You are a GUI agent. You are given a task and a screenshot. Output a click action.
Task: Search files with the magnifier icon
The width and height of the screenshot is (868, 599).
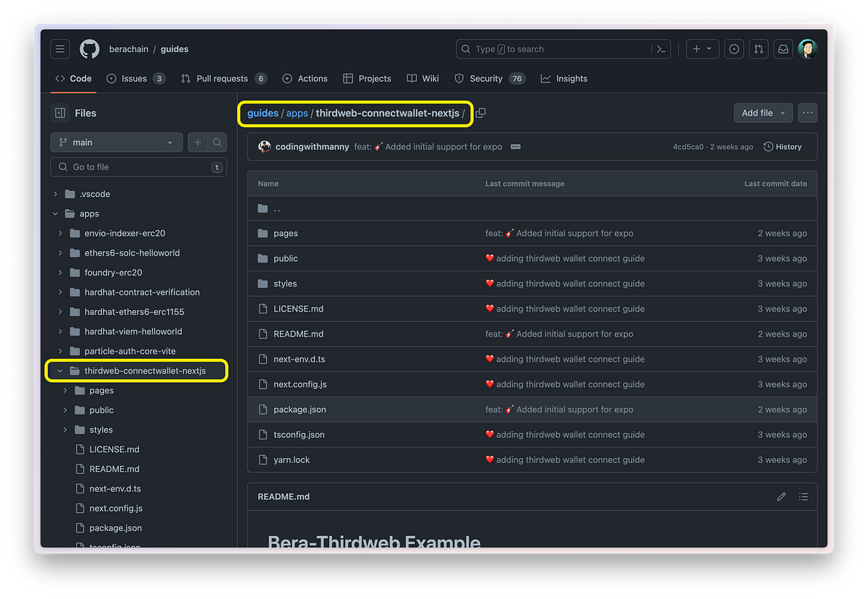click(217, 143)
